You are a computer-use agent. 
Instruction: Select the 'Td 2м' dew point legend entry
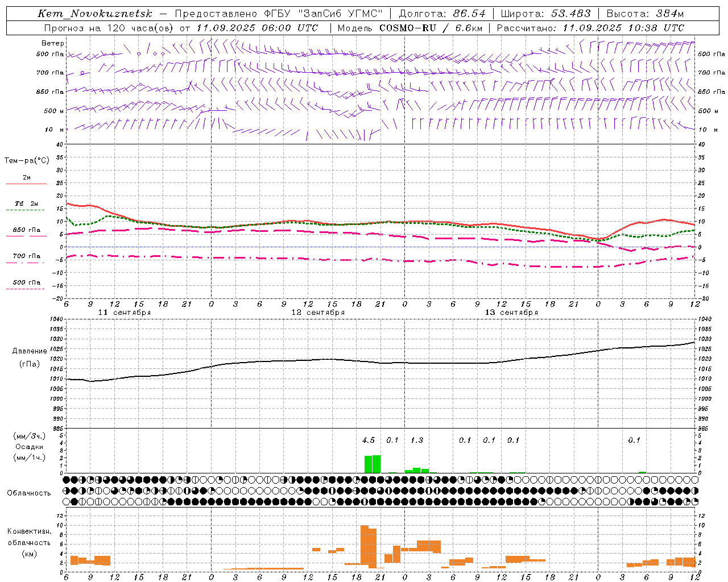click(26, 203)
